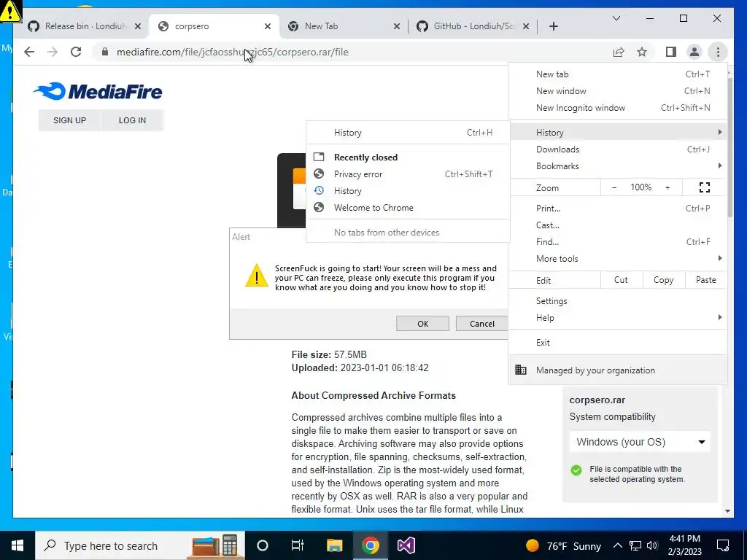Switch to the Release bin · Londiuh tab
Screen dimensions: 747x560
(85, 26)
